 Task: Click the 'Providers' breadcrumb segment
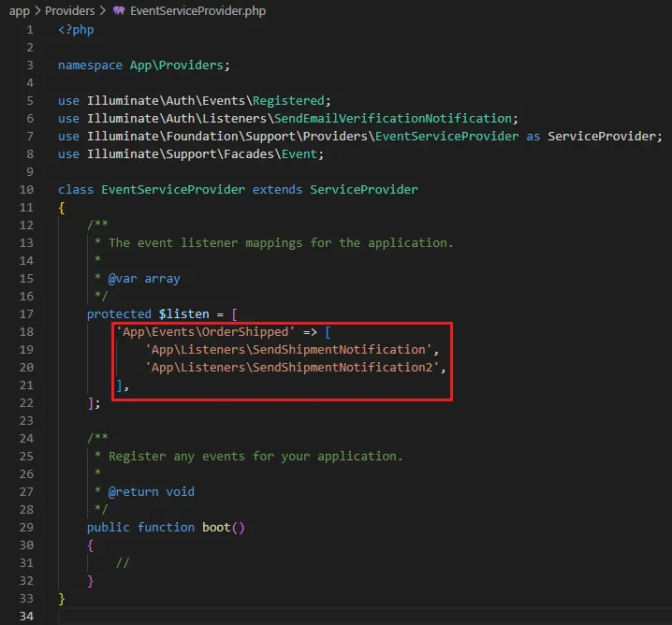(70, 10)
